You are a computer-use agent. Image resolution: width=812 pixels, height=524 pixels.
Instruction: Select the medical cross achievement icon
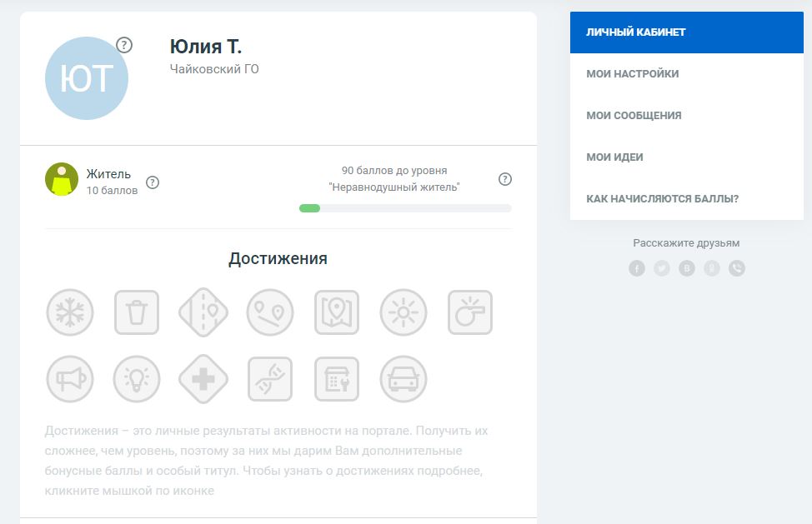click(x=203, y=379)
